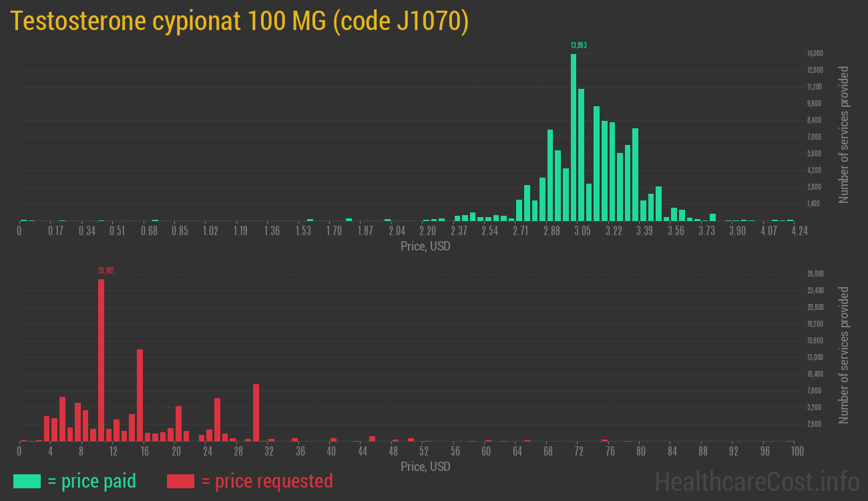The width and height of the screenshot is (868, 501).
Task: Click the red bar at price 25
Action: coord(217,420)
